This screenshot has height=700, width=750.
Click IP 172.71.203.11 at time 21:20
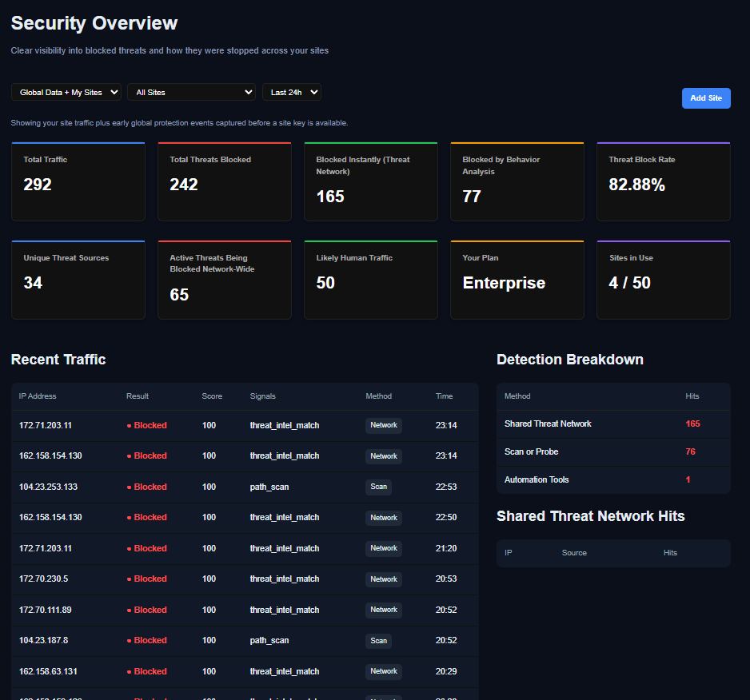coord(46,548)
